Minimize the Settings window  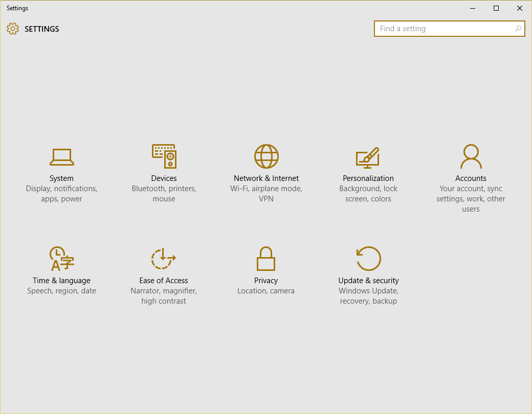(x=473, y=8)
